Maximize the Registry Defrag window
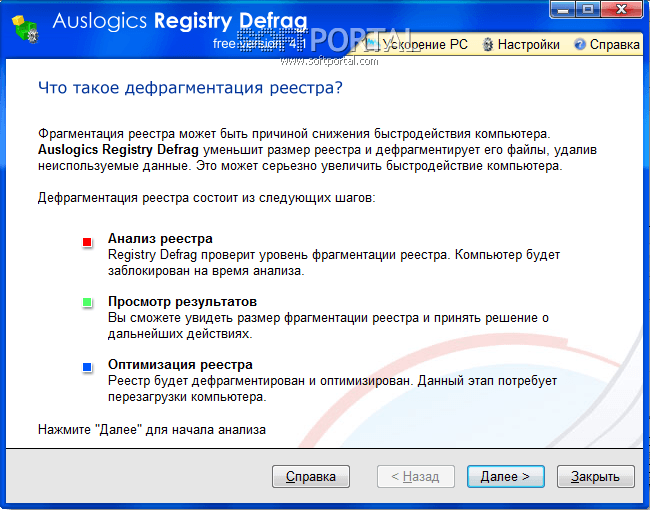650x510 pixels. [x=588, y=9]
